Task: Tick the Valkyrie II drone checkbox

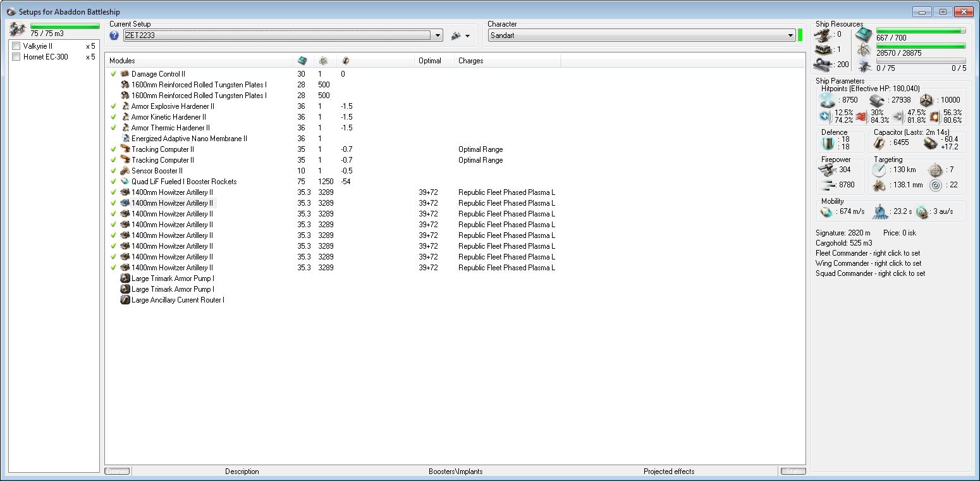Action: [16, 46]
